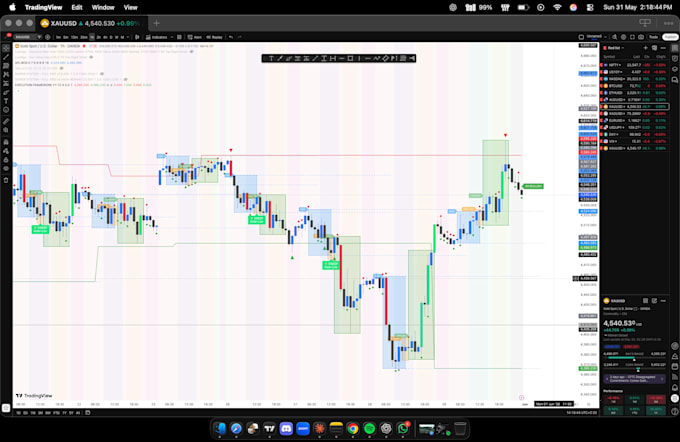The image size is (680, 442).
Task: Toggle the magnet mode in left toolbar
Action: [6, 142]
